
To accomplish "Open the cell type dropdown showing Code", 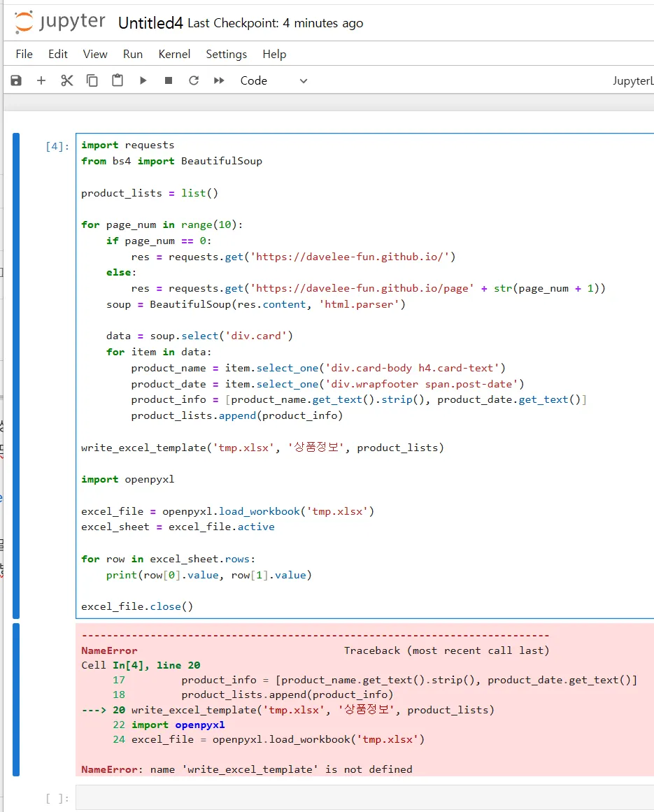I will [x=273, y=81].
